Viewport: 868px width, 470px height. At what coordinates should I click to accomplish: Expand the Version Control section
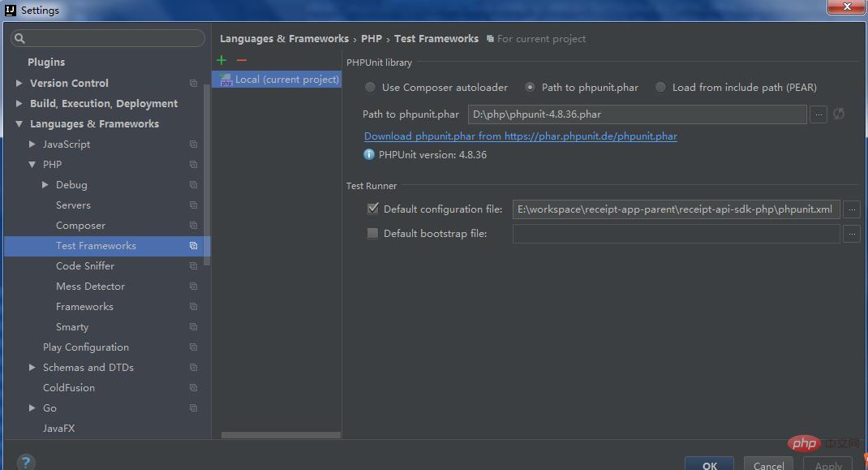click(19, 83)
